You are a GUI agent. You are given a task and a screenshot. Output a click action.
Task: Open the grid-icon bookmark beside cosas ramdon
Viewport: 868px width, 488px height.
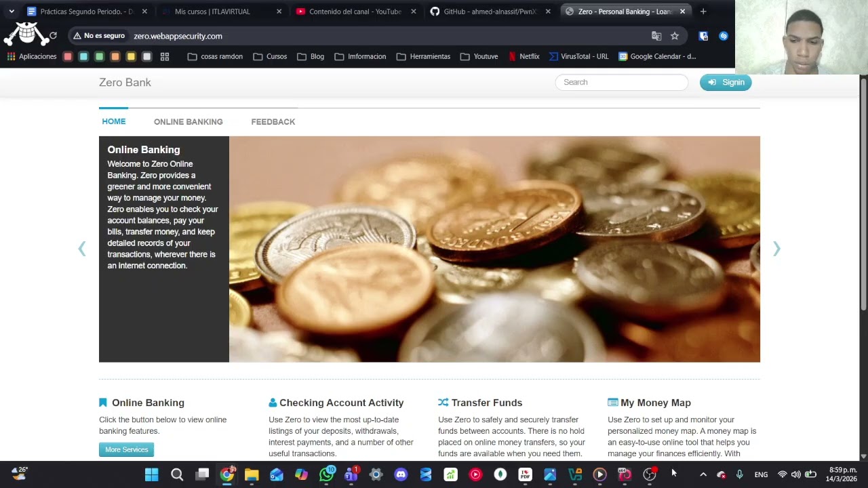165,56
